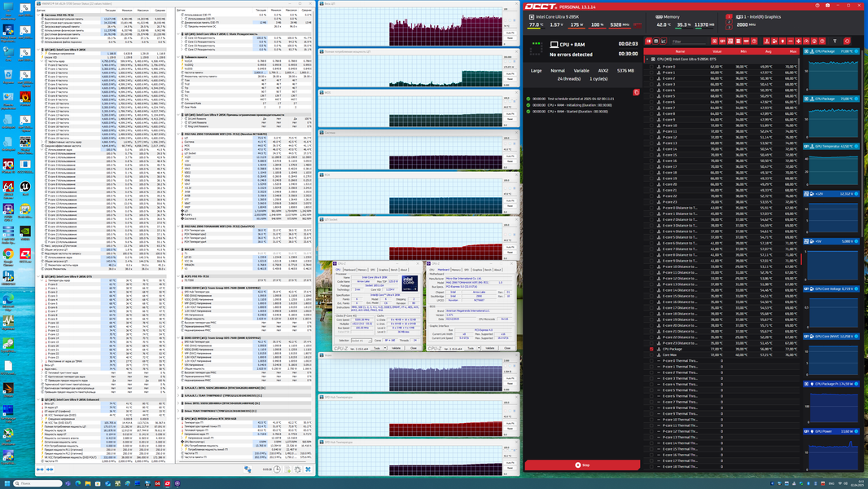Open Tools dropdown arrow in CPU-Z CPU window
The height and width of the screenshot is (489, 868).
click(385, 348)
